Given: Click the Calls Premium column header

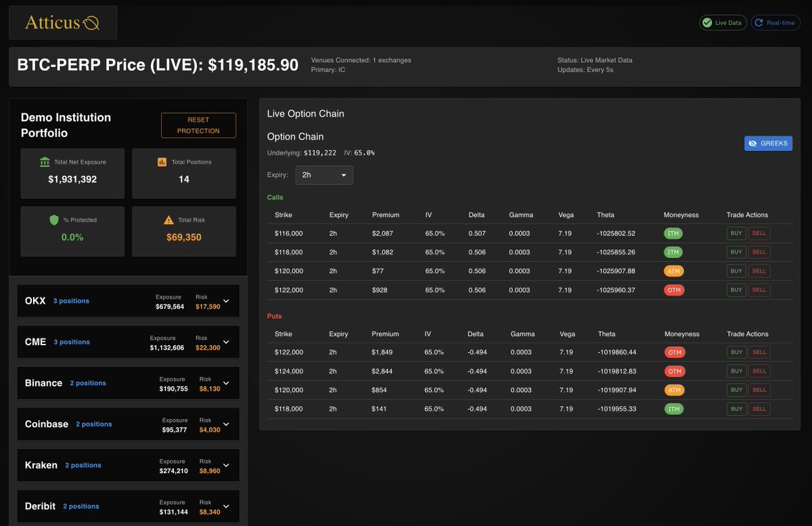Looking at the screenshot, I should click(x=386, y=215).
